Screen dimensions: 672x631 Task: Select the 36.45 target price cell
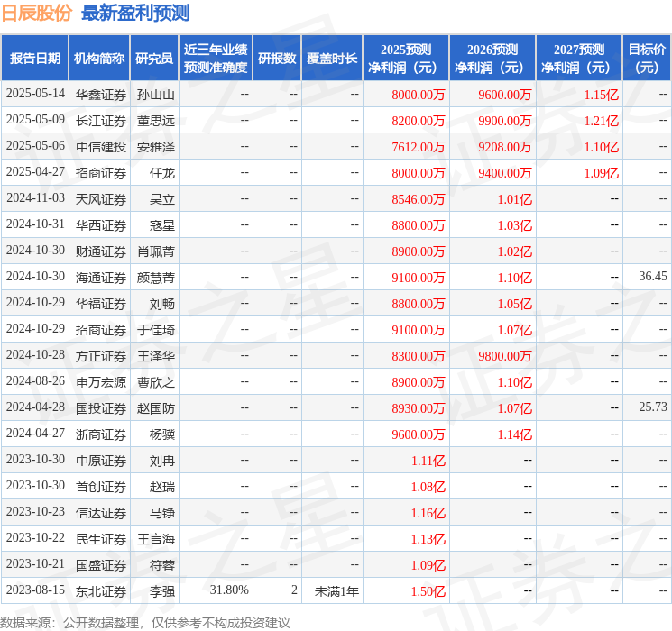click(x=652, y=277)
